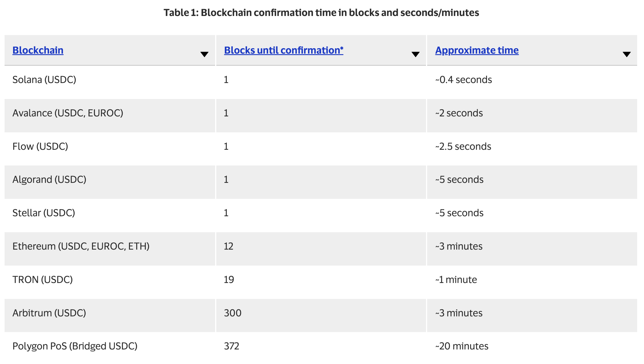This screenshot has height=364, width=644.
Task: Open the Approximate time sort arrow
Action: click(x=627, y=54)
